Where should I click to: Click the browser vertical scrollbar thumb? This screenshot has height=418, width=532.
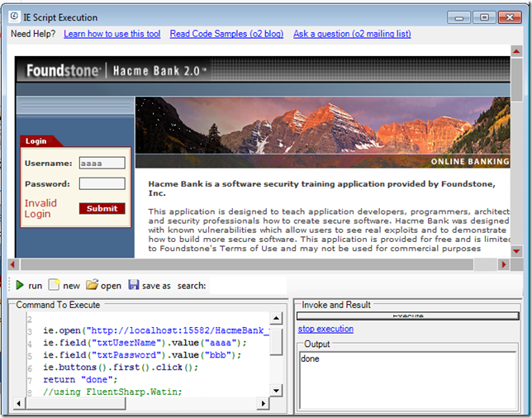(516, 80)
